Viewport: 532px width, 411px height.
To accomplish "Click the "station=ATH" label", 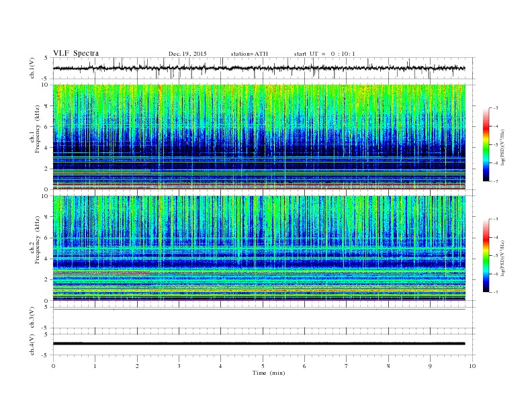I will (x=249, y=54).
